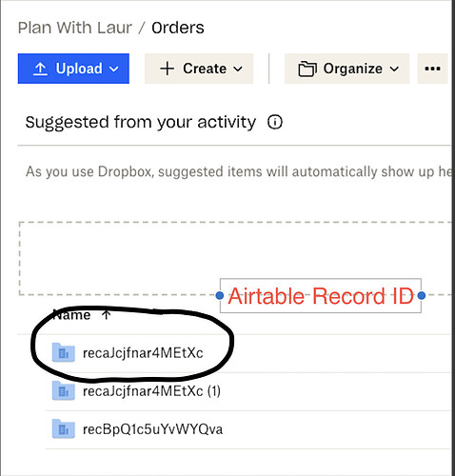This screenshot has width=455, height=476.
Task: Open the recBpQ1c5uYvWYQva folder name
Action: pos(152,429)
